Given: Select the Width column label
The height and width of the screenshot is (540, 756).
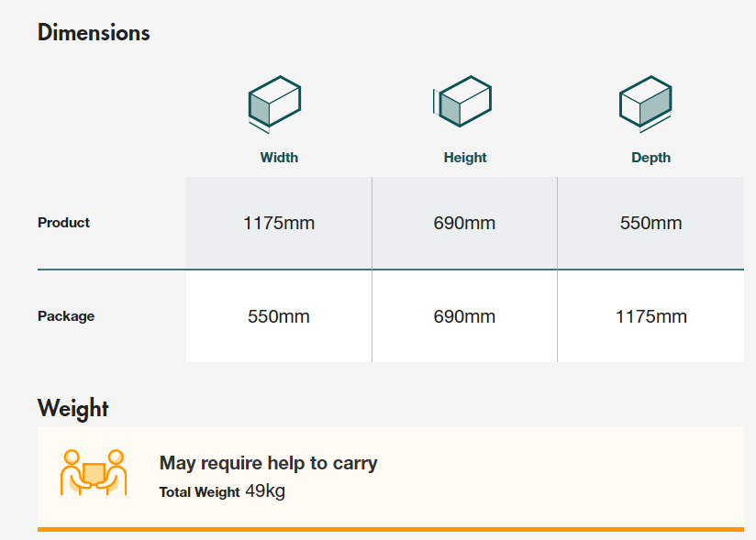Looking at the screenshot, I should click(x=279, y=158).
